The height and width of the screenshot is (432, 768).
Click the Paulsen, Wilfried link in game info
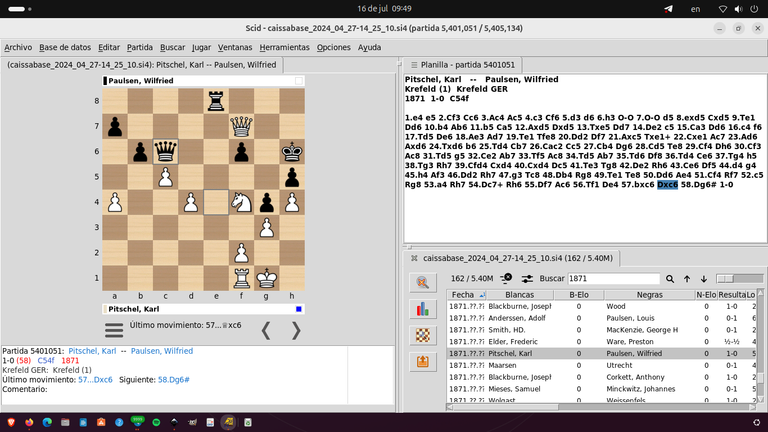(162, 351)
